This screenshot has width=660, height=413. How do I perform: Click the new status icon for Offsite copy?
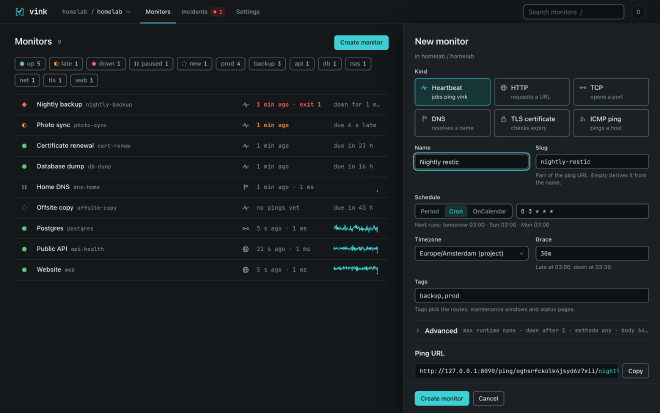(24, 208)
